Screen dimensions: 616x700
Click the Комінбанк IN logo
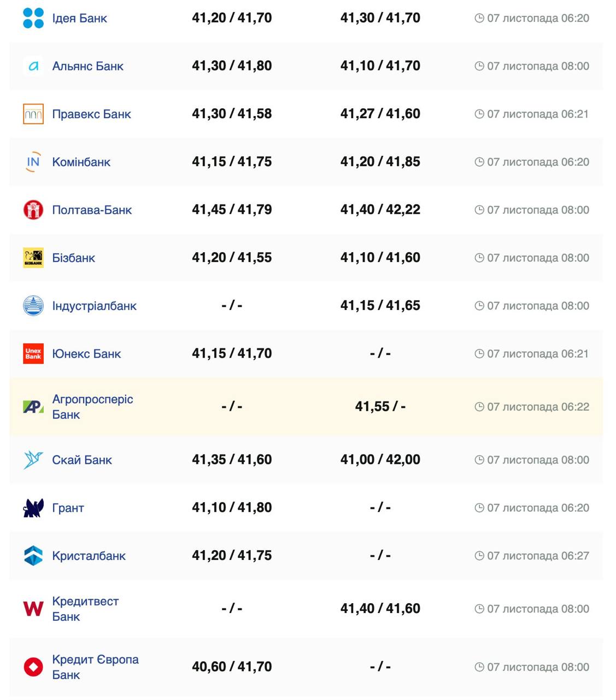[33, 162]
